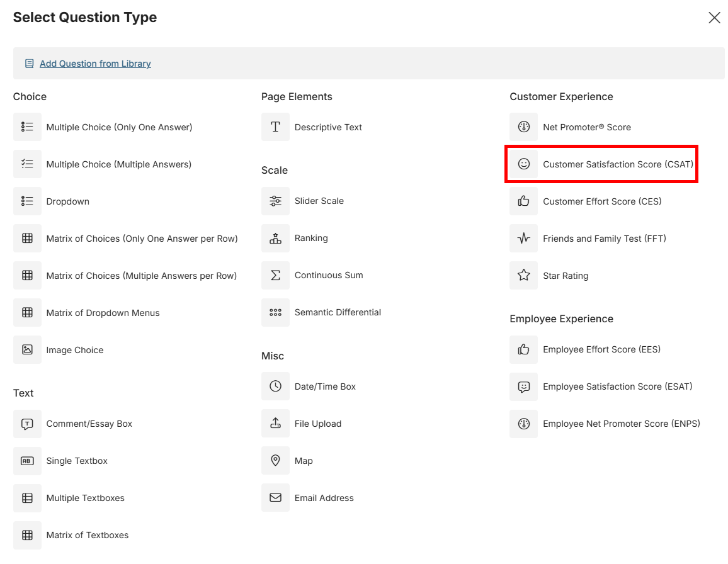Select the Star Rating star icon
Screen dimensions: 728x564
(524, 275)
